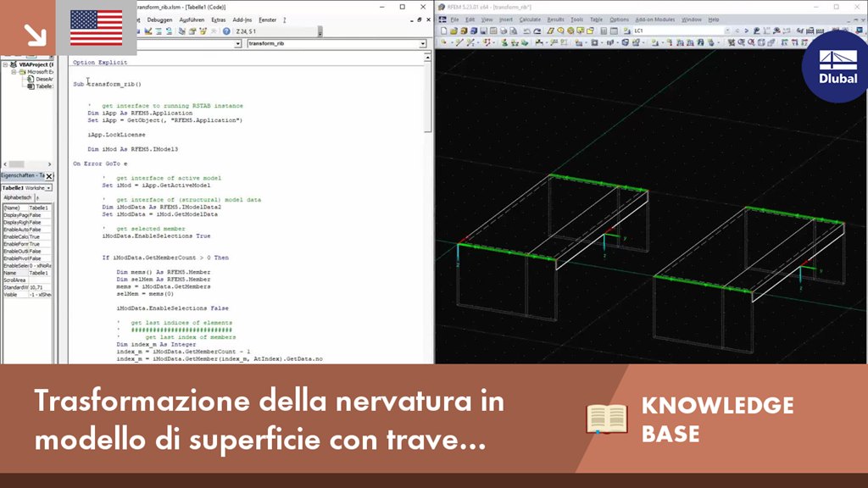Viewport: 868px width, 488px height.
Task: Click the yellow note icon in RFEM top toolbar
Action: coord(580,31)
